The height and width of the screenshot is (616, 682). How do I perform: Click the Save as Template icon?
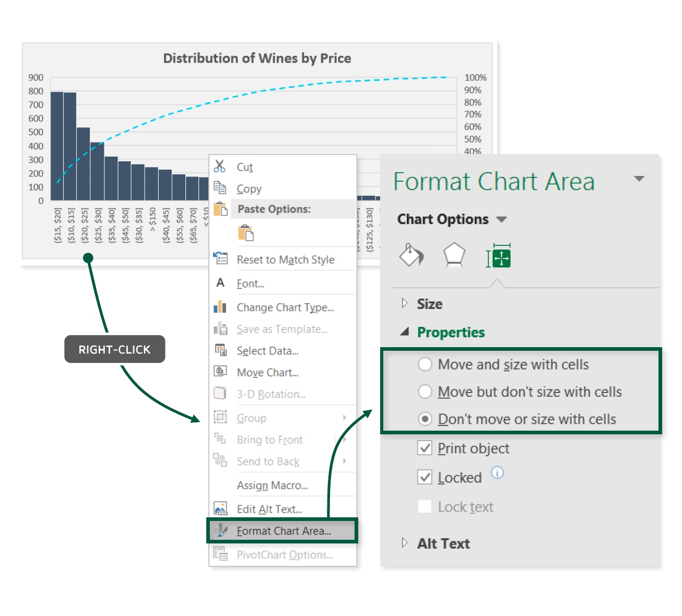point(220,328)
